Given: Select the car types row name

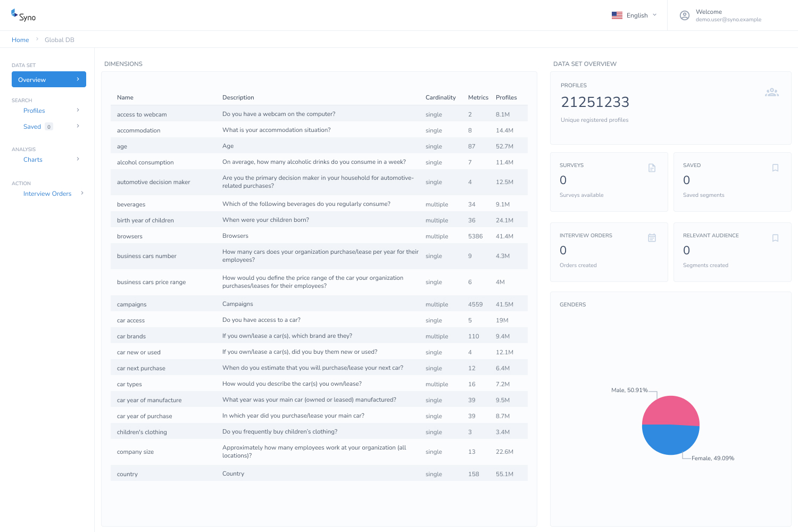Looking at the screenshot, I should tap(129, 384).
